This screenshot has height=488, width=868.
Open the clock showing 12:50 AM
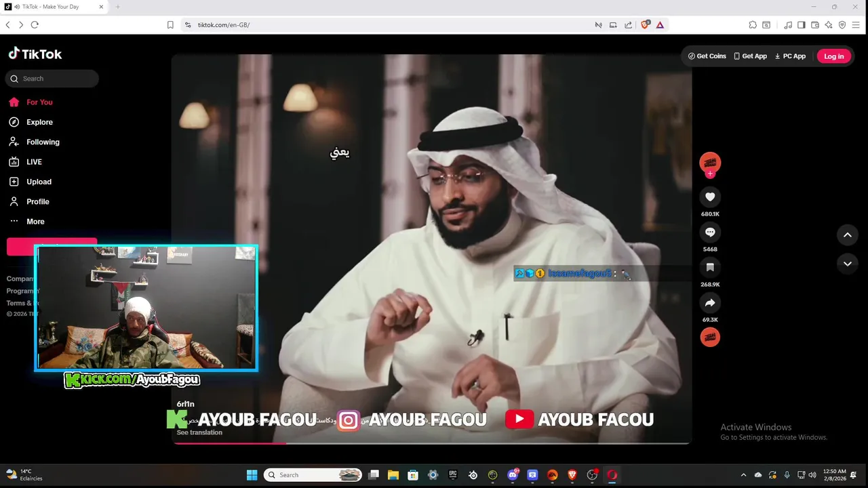(835, 475)
